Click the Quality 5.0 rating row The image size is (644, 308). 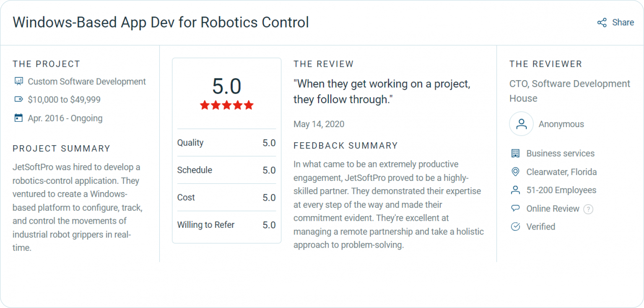pyautogui.click(x=226, y=143)
